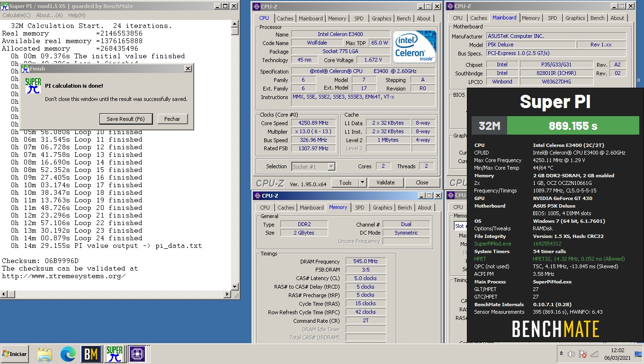Switch to Caches tab in top CPU-Z window
Viewport: 644px width, 364px height.
point(285,18)
